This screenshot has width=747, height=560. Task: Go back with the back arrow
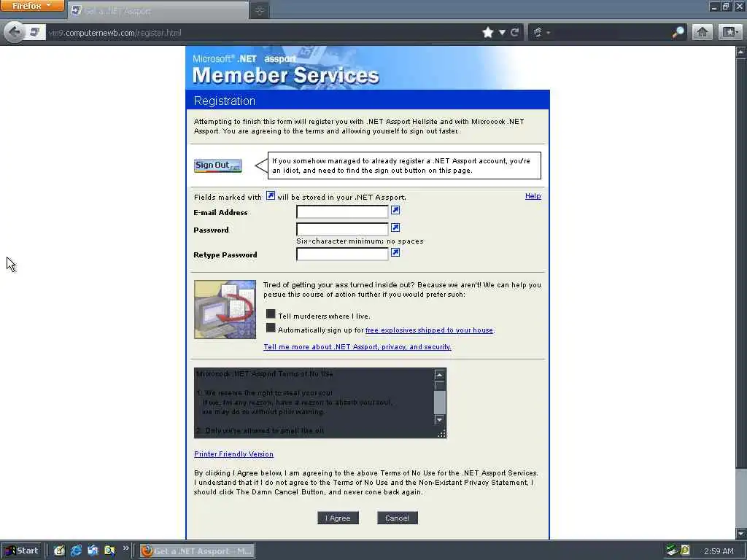[x=15, y=32]
